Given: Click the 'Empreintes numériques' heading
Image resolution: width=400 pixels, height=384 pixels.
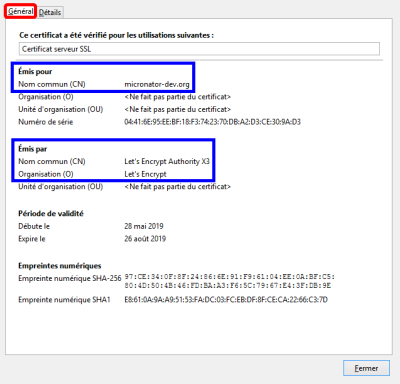Looking at the screenshot, I should tap(60, 266).
